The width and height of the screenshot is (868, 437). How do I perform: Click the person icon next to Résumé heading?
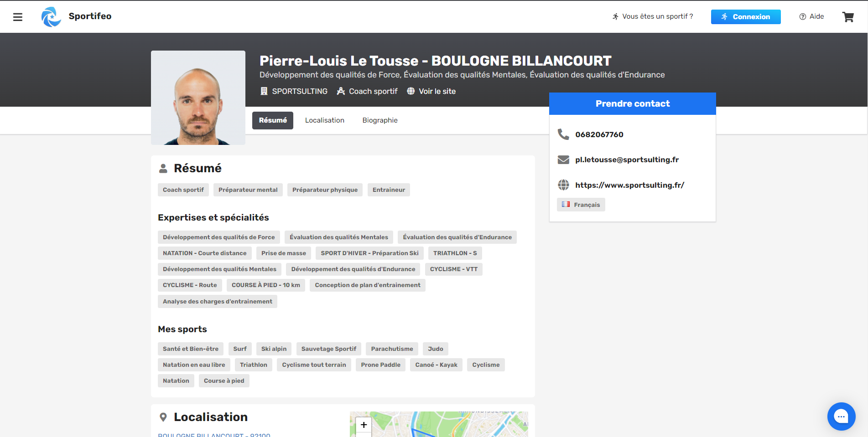(163, 169)
